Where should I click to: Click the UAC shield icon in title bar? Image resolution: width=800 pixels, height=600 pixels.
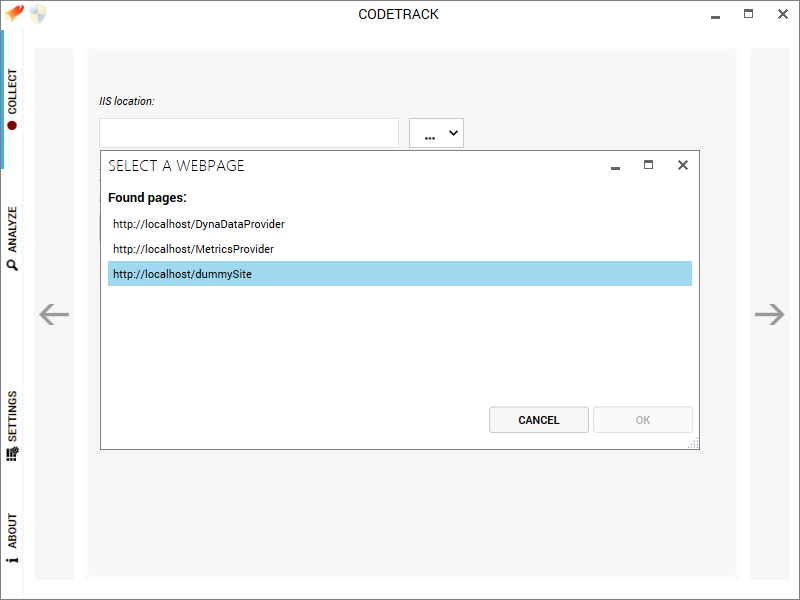(38, 14)
